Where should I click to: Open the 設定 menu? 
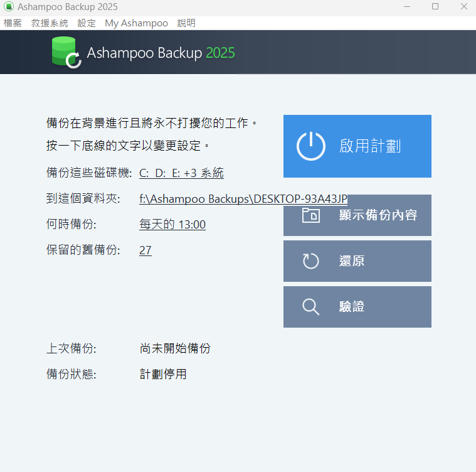[87, 23]
